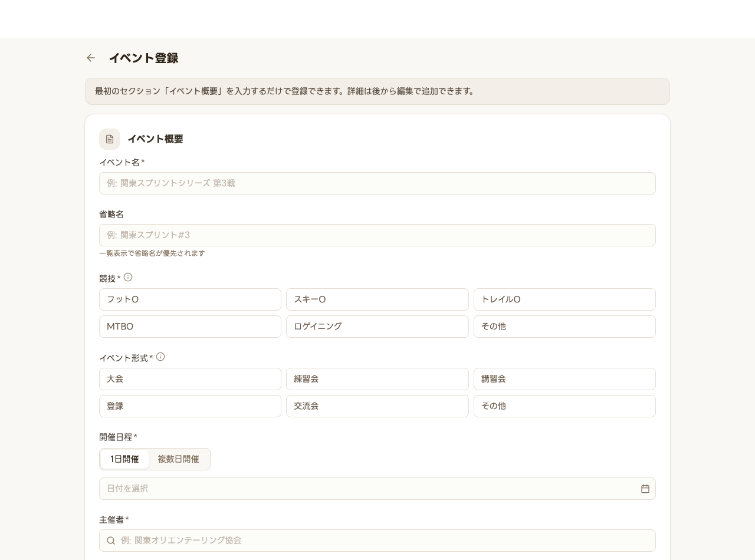Click the document icon beside イベント概要
The height and width of the screenshot is (560, 755).
click(109, 139)
